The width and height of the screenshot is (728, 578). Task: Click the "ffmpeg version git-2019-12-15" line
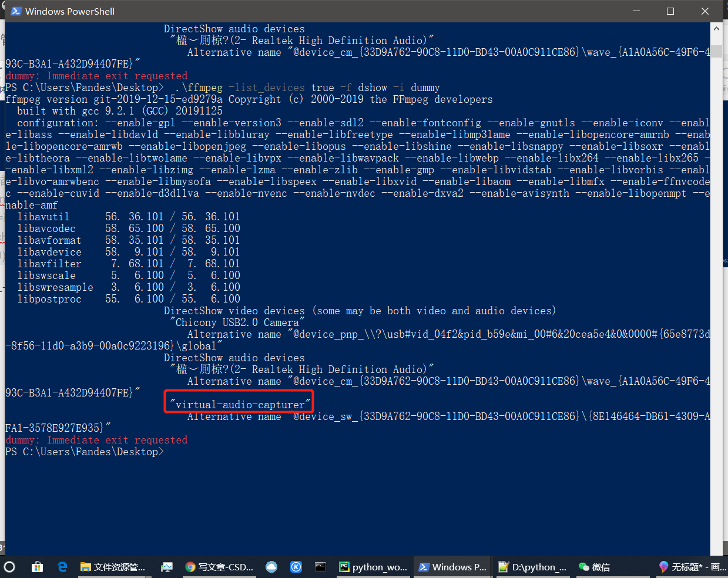point(249,99)
